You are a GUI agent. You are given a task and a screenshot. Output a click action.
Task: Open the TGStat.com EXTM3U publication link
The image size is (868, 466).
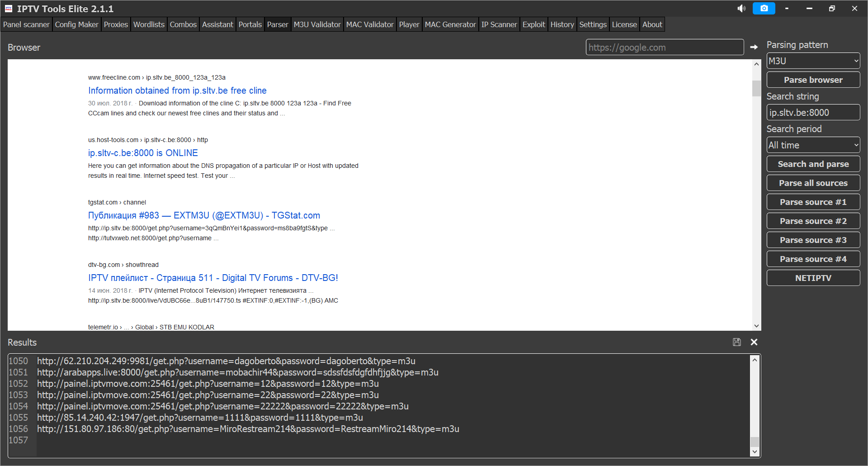(x=204, y=215)
